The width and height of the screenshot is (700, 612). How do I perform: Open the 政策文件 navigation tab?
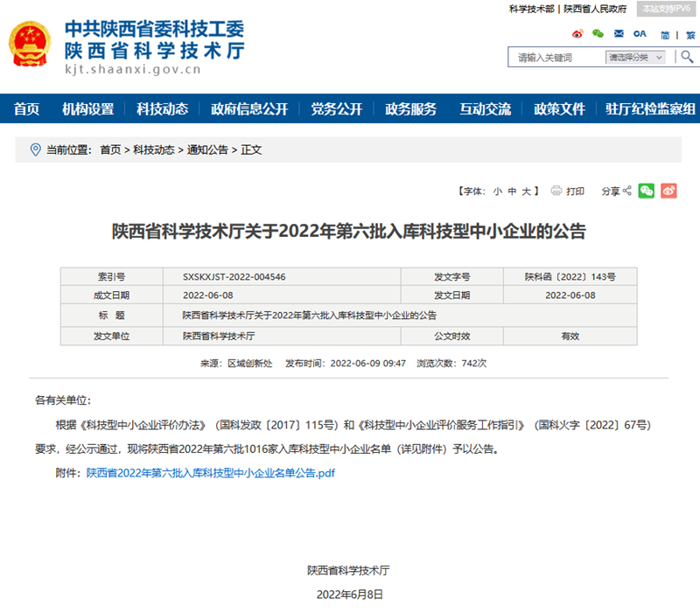[558, 111]
